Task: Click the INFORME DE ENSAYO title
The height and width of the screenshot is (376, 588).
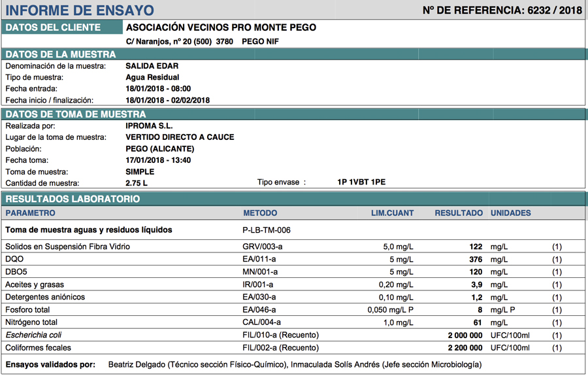Action: (x=80, y=10)
